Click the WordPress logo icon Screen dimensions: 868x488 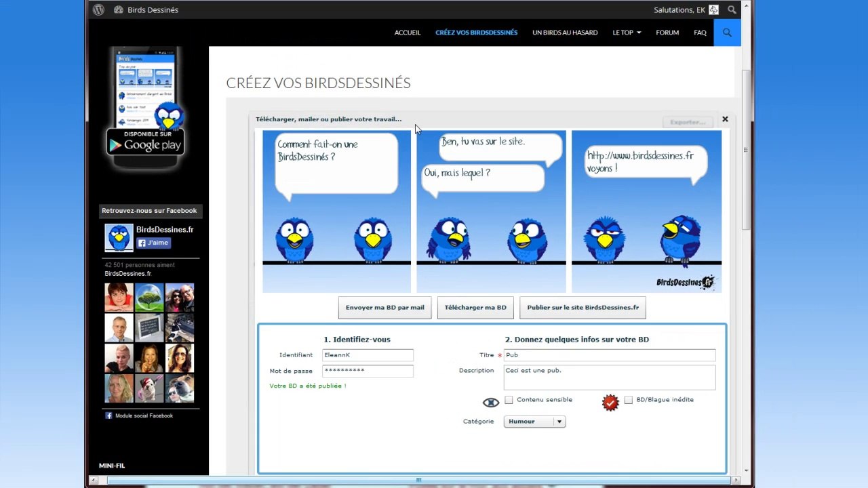(x=98, y=9)
